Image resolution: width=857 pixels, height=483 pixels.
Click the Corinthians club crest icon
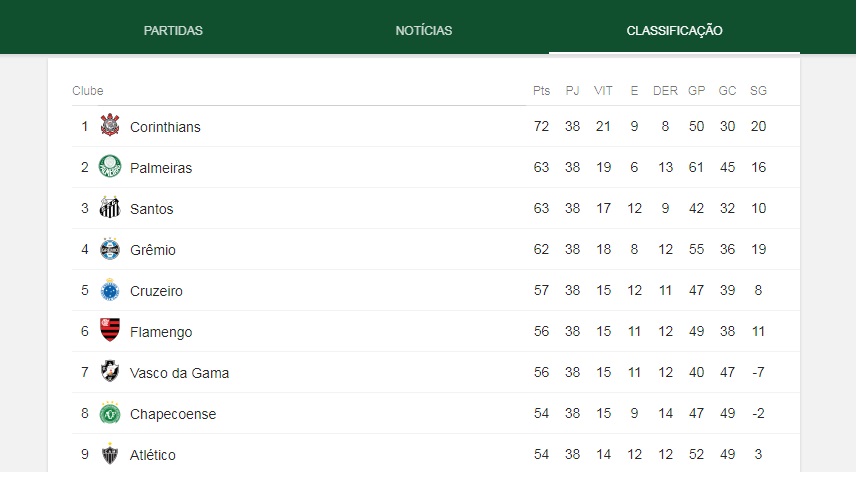[110, 125]
